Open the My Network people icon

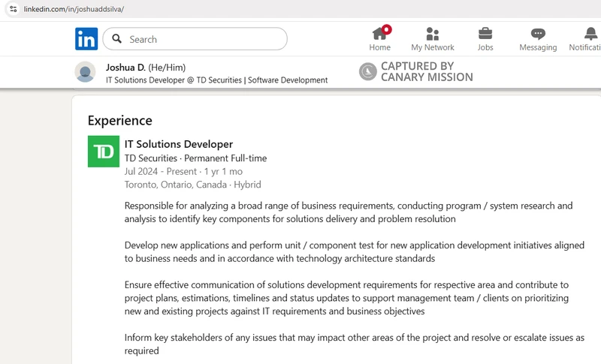(x=432, y=34)
